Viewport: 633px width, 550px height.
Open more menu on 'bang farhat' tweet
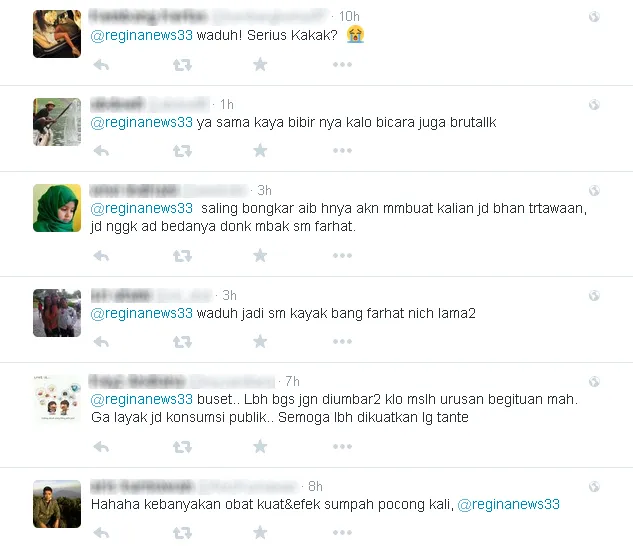(x=342, y=342)
